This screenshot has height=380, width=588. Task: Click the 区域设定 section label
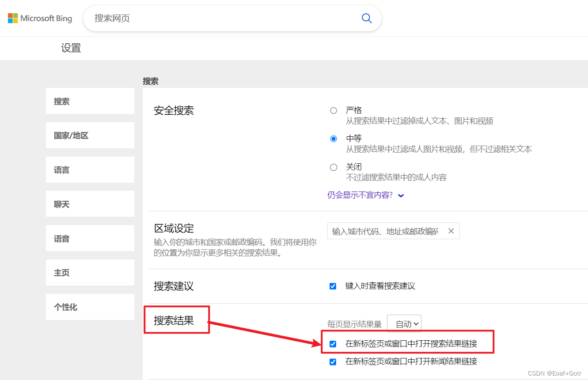click(174, 228)
